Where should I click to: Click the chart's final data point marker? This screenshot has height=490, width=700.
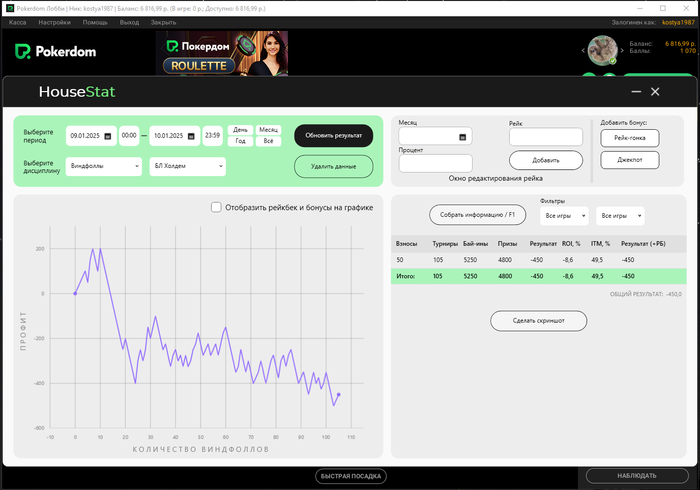338,394
